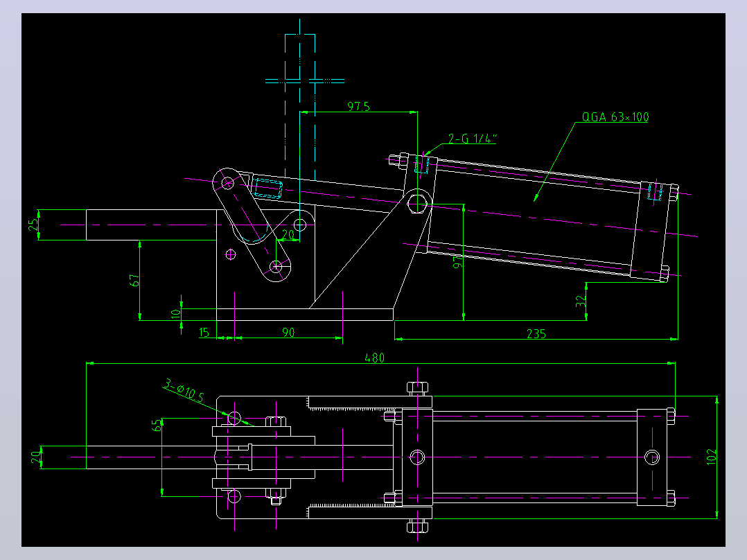Click the 90 hole spacing dimension
This screenshot has width=747, height=560.
(288, 332)
